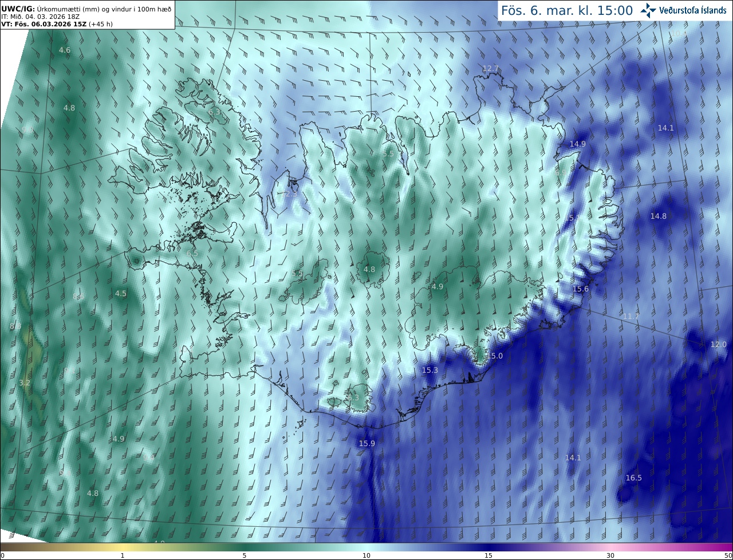
Task: Click the 'UWC/IG: Úrkomumætti (mm)' title line
Action: pos(86,9)
